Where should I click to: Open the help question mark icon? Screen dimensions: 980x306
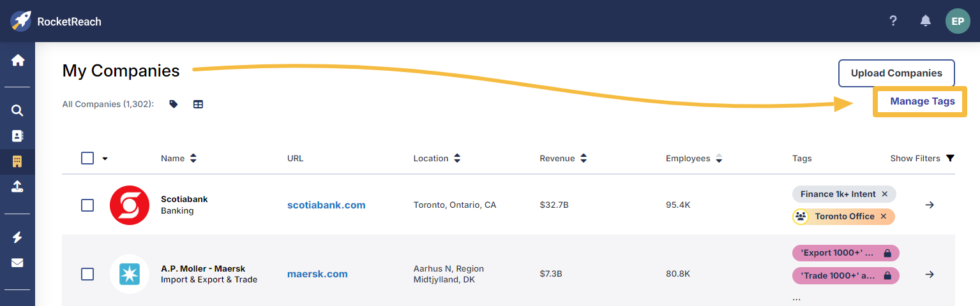coord(893,21)
